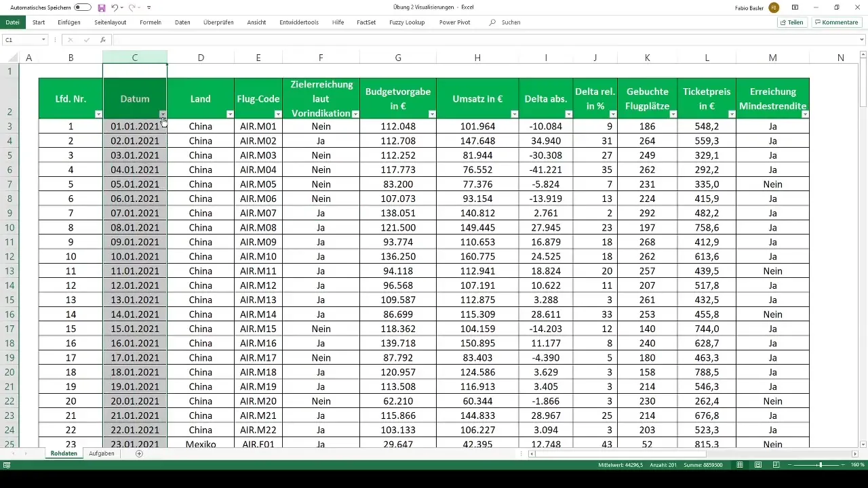This screenshot has height=488, width=868.
Task: Select column G header
Action: [398, 58]
